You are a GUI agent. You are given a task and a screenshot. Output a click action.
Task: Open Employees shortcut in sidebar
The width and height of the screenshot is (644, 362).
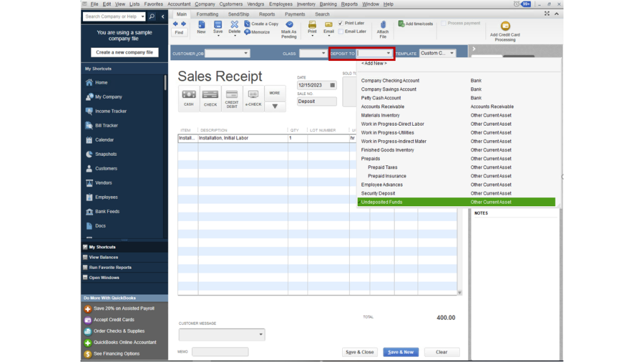(x=106, y=197)
